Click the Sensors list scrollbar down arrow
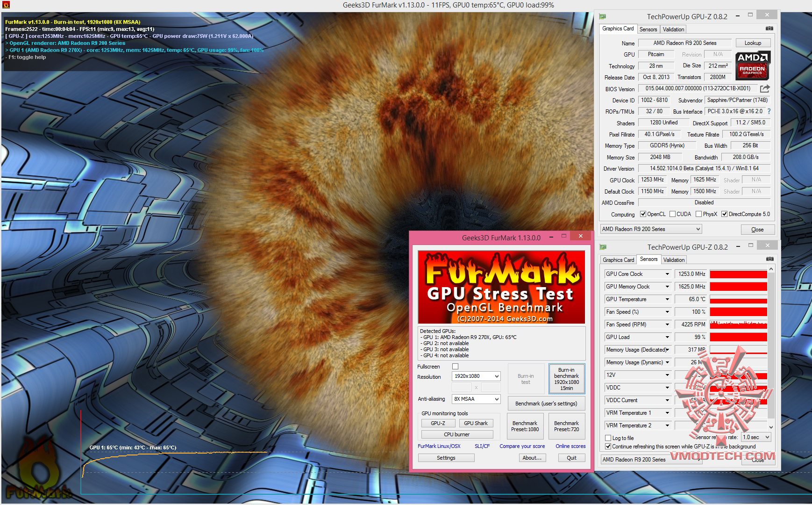The image size is (812, 505). click(771, 427)
